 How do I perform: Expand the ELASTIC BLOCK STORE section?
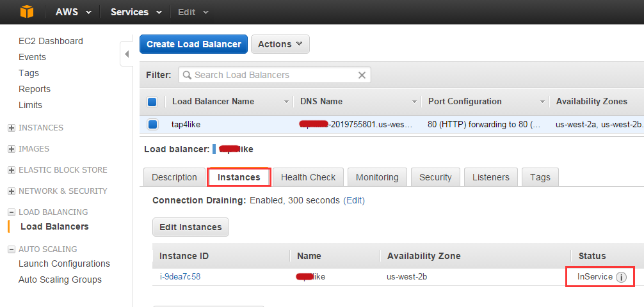click(12, 170)
